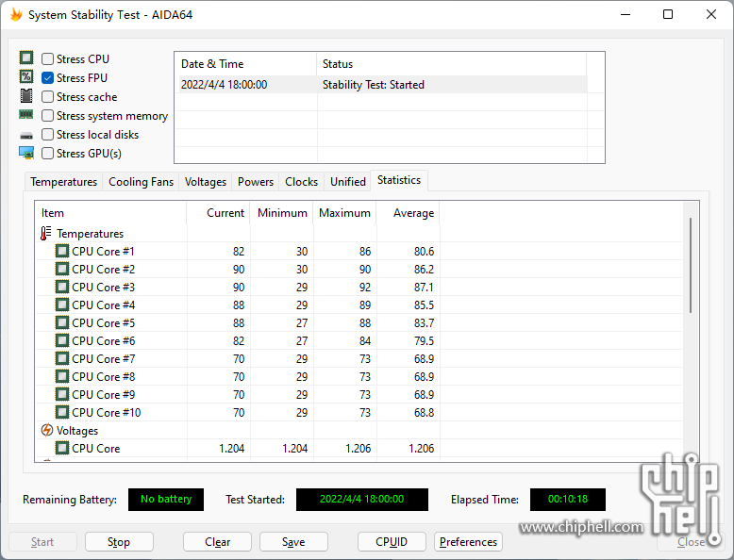Switch to the Temperatures tab
Screen dimensions: 734x560
point(63,182)
